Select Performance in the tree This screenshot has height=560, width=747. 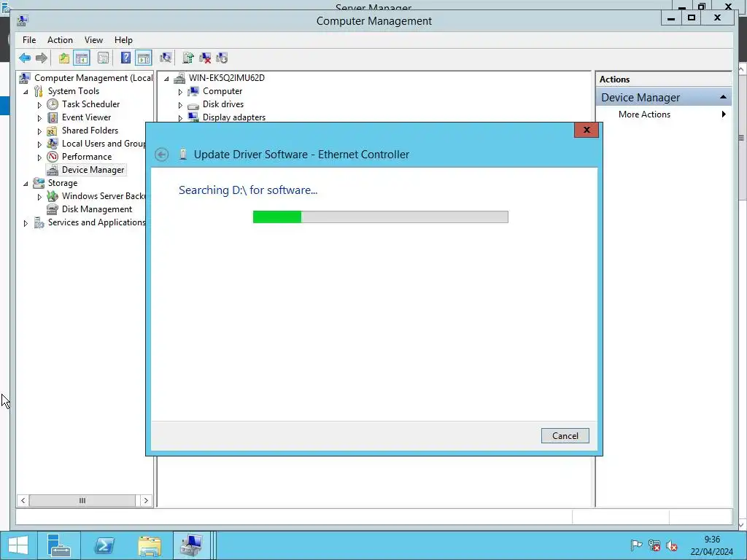pyautogui.click(x=87, y=157)
